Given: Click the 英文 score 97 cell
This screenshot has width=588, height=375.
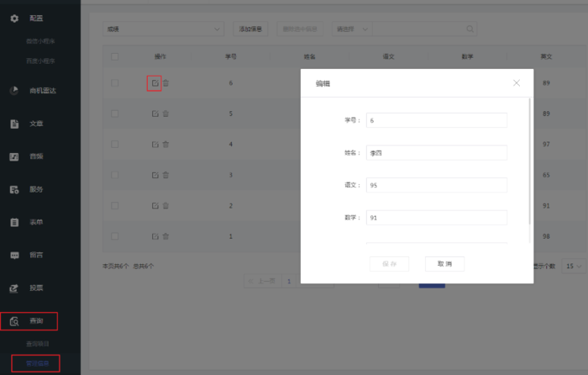Looking at the screenshot, I should [546, 144].
